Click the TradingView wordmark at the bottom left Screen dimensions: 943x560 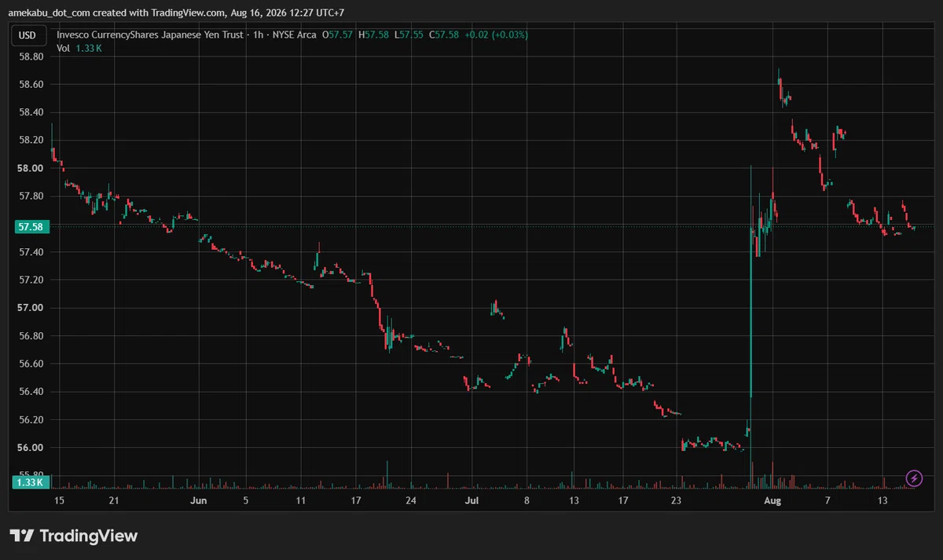click(89, 536)
